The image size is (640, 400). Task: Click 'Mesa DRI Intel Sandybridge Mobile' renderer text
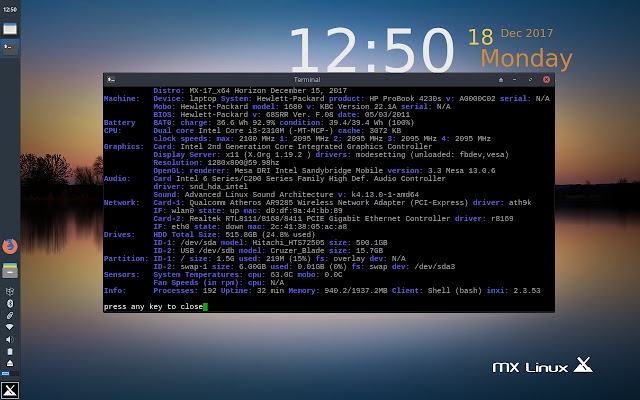pos(309,171)
